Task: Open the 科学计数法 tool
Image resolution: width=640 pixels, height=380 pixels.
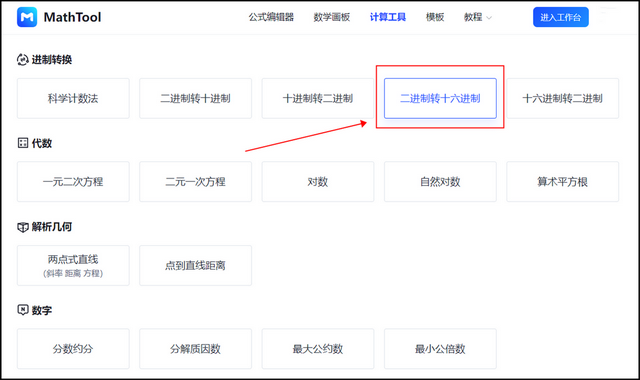Action: click(x=73, y=98)
